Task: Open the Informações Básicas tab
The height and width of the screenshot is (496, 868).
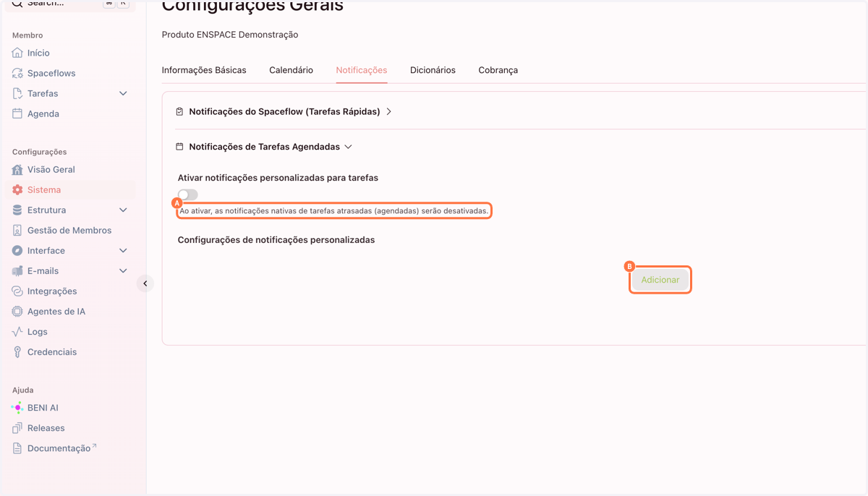Action: point(204,70)
